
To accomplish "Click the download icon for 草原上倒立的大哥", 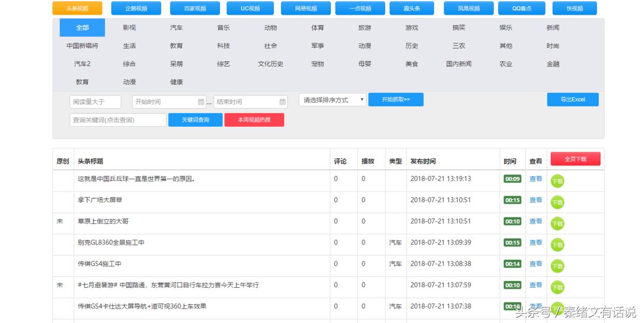I will tap(557, 223).
